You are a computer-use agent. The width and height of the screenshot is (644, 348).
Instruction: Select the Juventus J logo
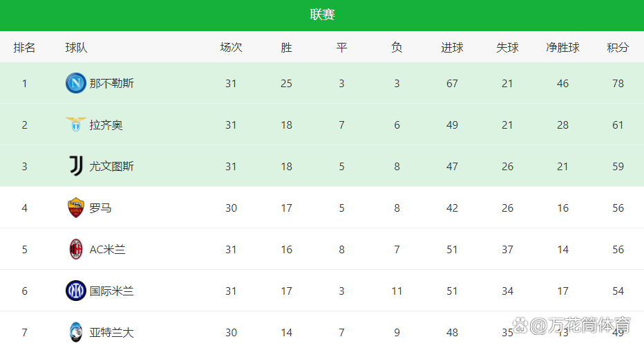point(76,166)
